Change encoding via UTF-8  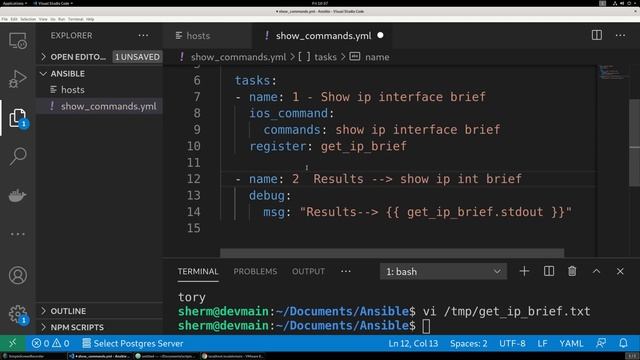click(512, 343)
